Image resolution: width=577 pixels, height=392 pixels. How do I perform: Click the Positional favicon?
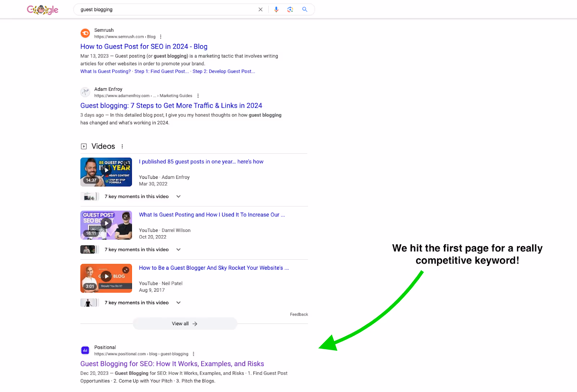85,350
